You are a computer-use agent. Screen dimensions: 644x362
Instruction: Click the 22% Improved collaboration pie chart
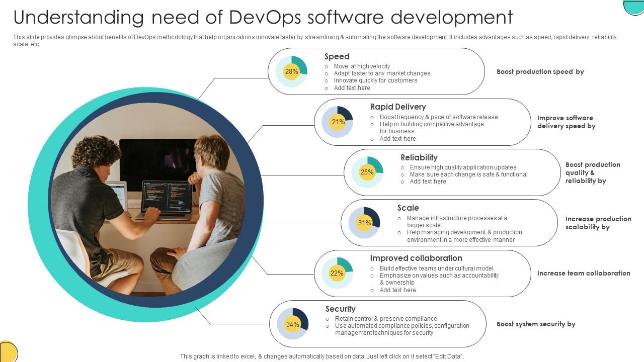[x=337, y=274]
